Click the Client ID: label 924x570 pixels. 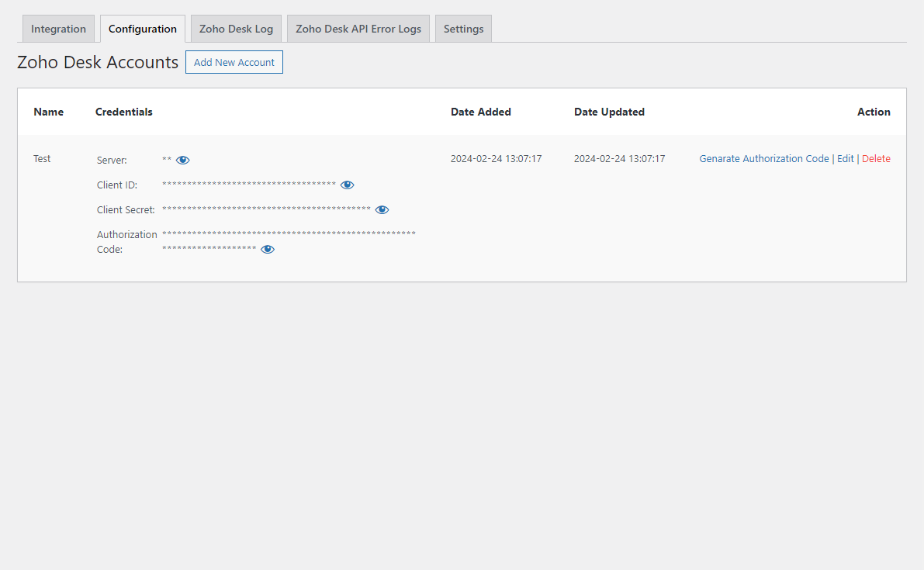[117, 185]
